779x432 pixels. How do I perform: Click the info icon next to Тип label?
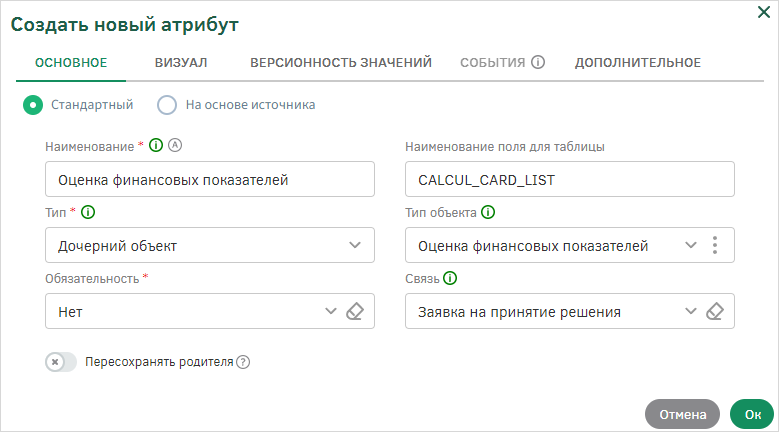coord(88,213)
